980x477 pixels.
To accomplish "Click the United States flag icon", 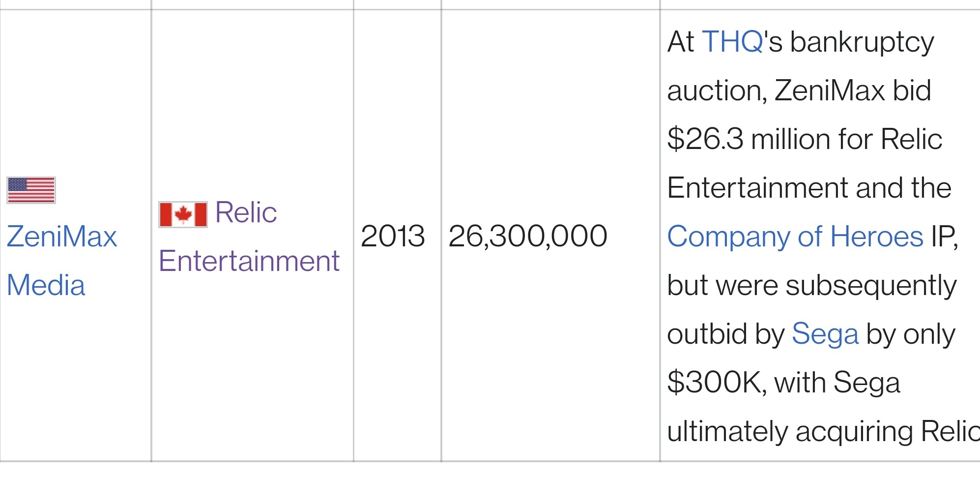I will [31, 190].
